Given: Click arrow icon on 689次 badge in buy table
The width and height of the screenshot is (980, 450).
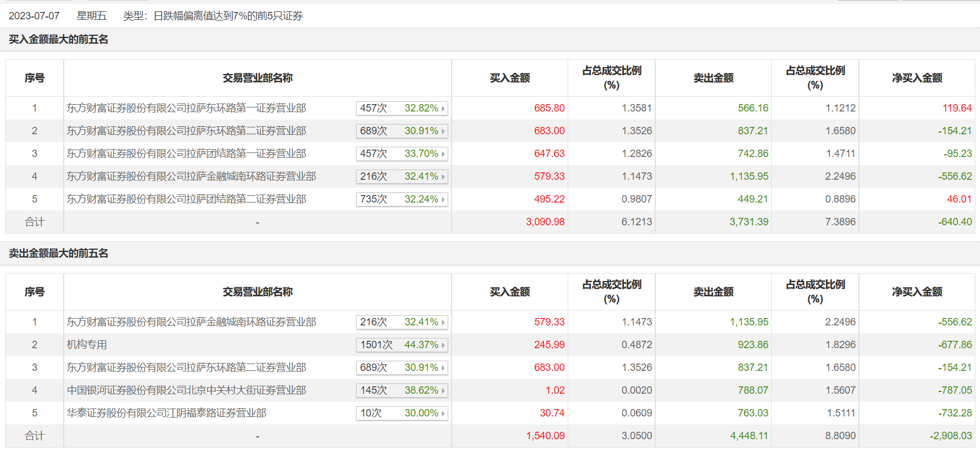Looking at the screenshot, I should pyautogui.click(x=443, y=131).
